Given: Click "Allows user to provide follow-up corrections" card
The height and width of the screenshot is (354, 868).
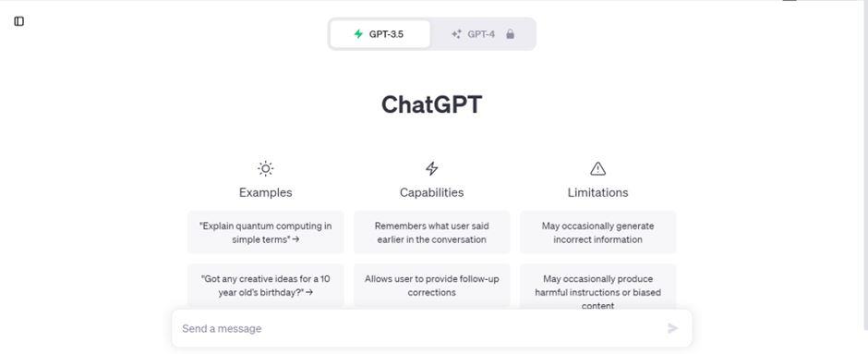Looking at the screenshot, I should click(x=432, y=286).
